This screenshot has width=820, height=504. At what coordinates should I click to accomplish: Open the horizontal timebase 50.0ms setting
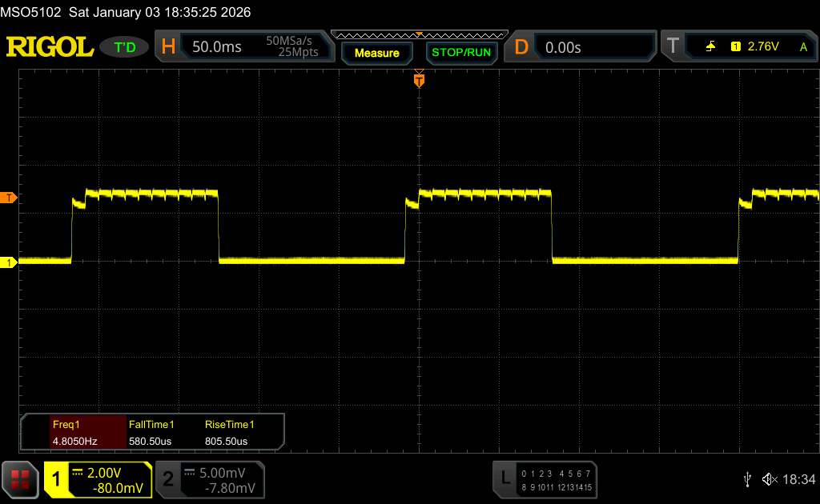[216, 47]
